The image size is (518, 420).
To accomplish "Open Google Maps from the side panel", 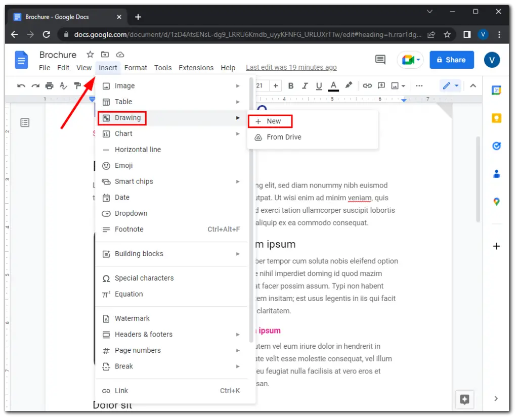I will click(x=496, y=202).
